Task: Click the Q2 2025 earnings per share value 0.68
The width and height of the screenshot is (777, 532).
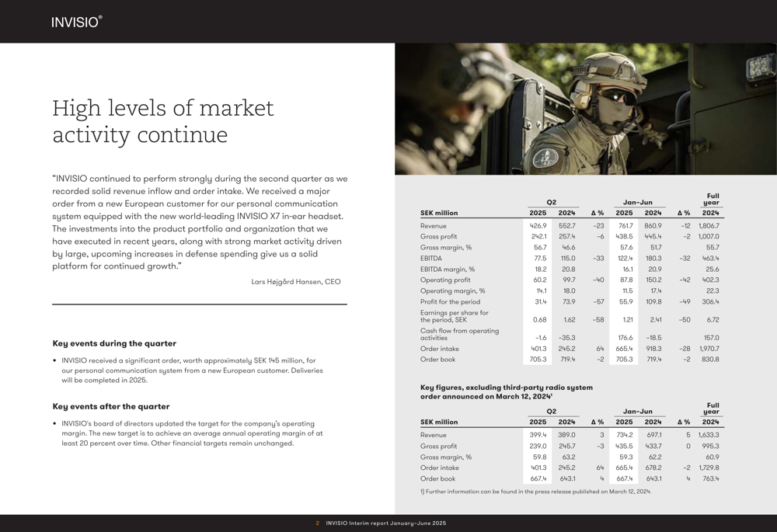Action: tap(540, 319)
